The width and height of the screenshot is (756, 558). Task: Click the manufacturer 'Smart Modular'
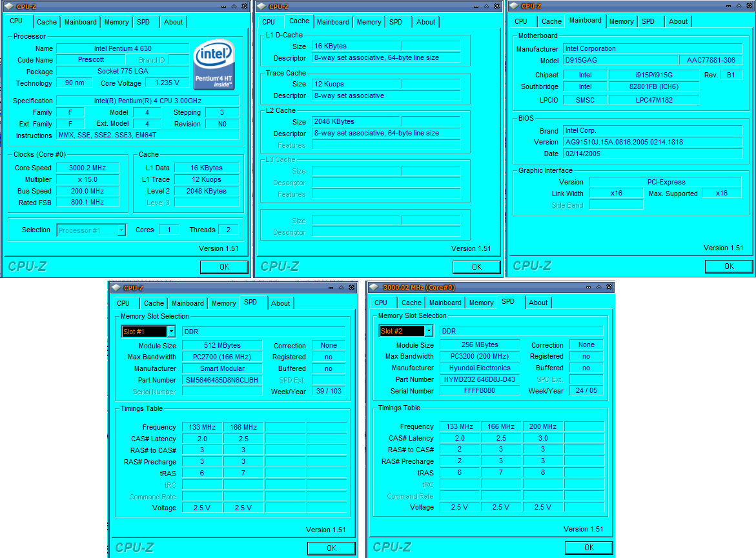click(x=222, y=368)
